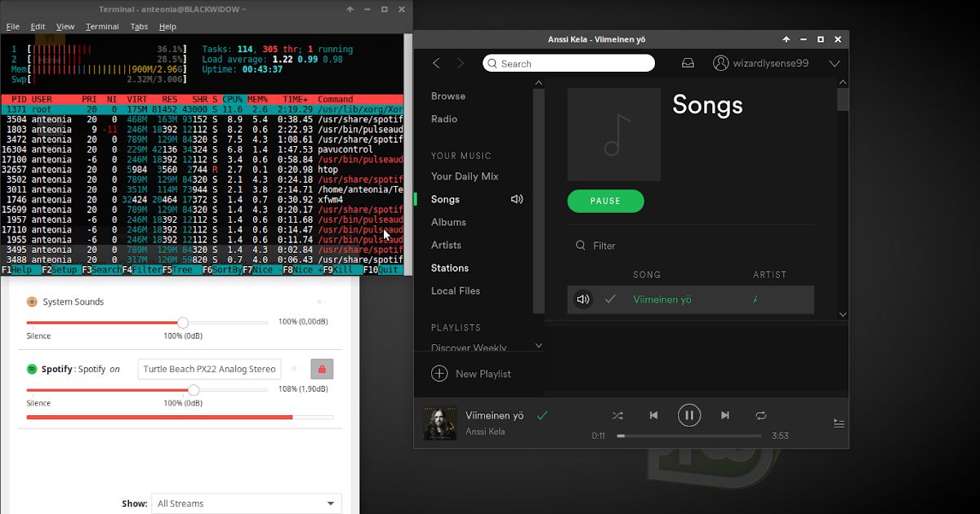Viewport: 980px width, 514px height.
Task: Open Radio in Spotify sidebar
Action: click(x=444, y=118)
